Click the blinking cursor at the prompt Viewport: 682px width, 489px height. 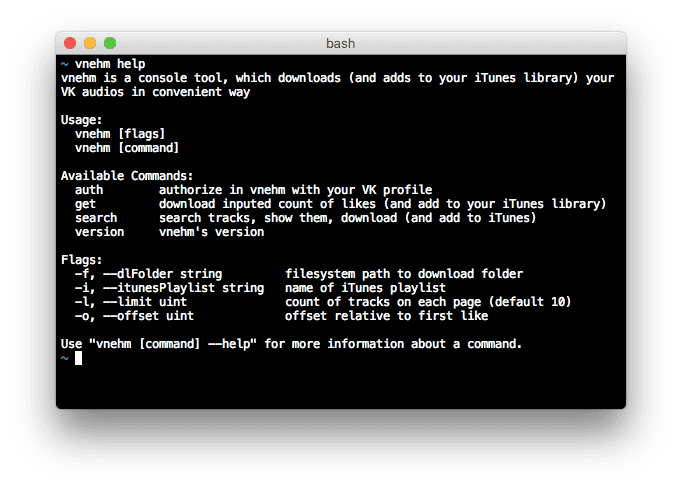pyautogui.click(x=78, y=358)
